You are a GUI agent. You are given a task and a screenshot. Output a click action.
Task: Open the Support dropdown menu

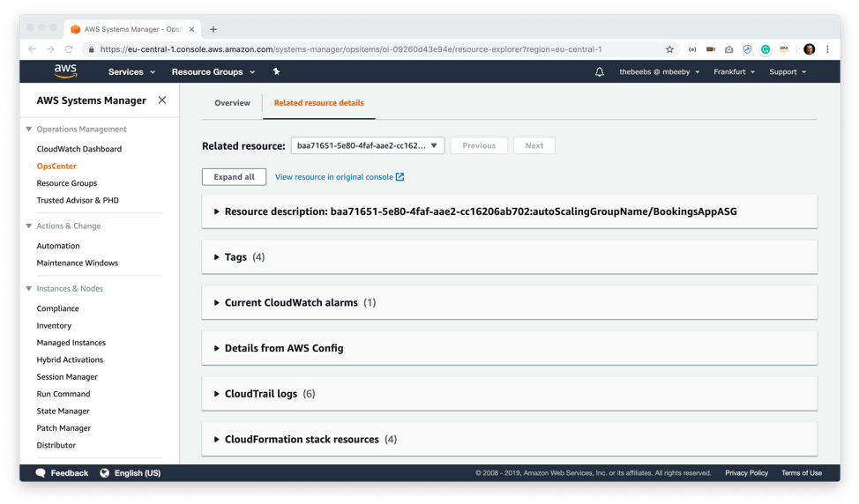pyautogui.click(x=788, y=71)
